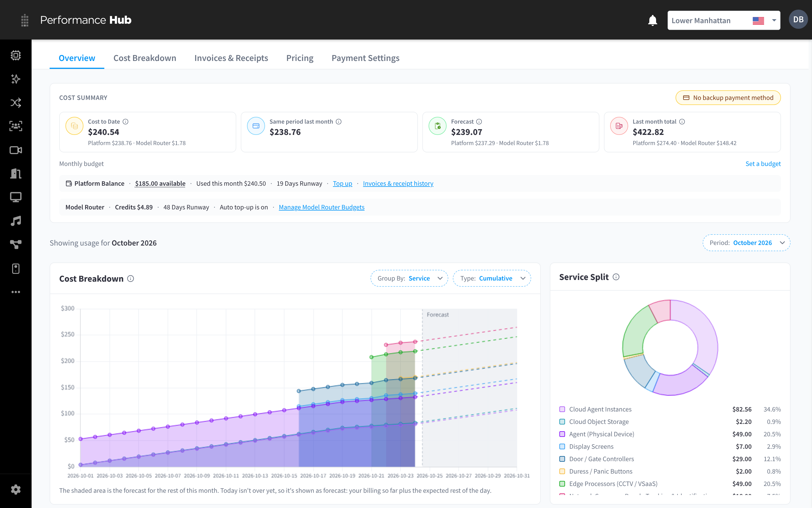
Task: Switch to the Overview tab
Action: click(x=77, y=58)
